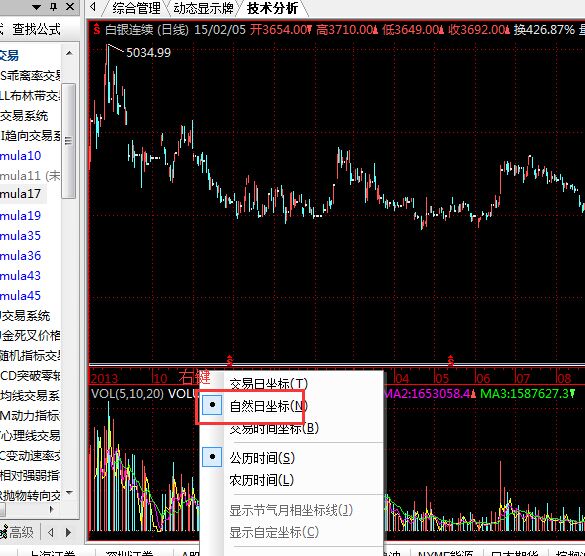Click the horizontal scrollbar right arrow in formula panel
Viewport: 585px width, 556px height.
tap(51, 509)
